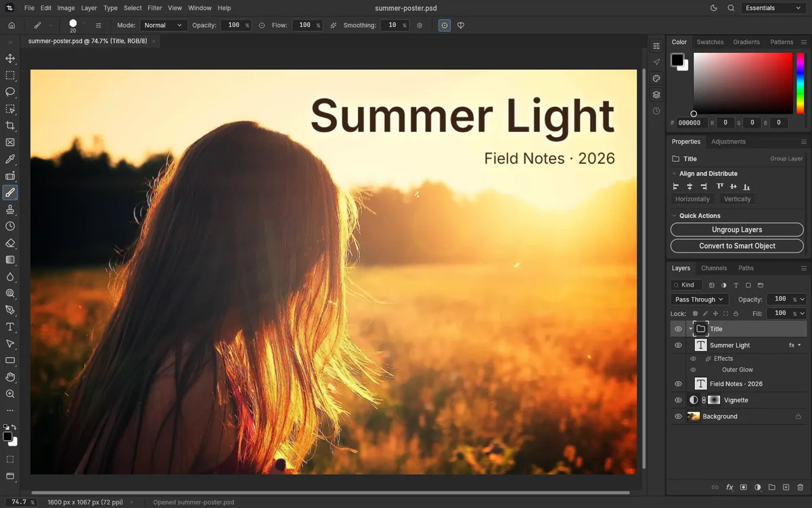Switch to the Adjustments tab

728,142
